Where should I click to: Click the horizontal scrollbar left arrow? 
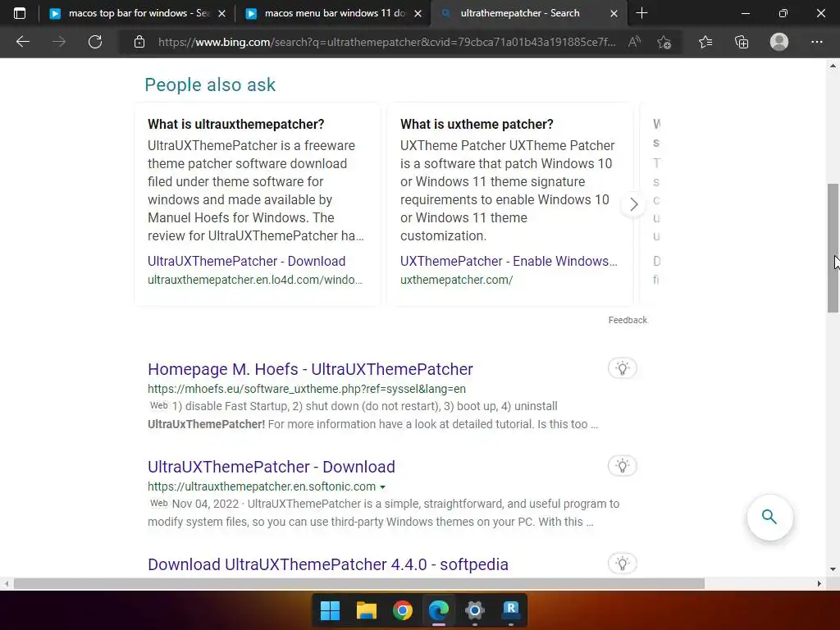pos(6,584)
